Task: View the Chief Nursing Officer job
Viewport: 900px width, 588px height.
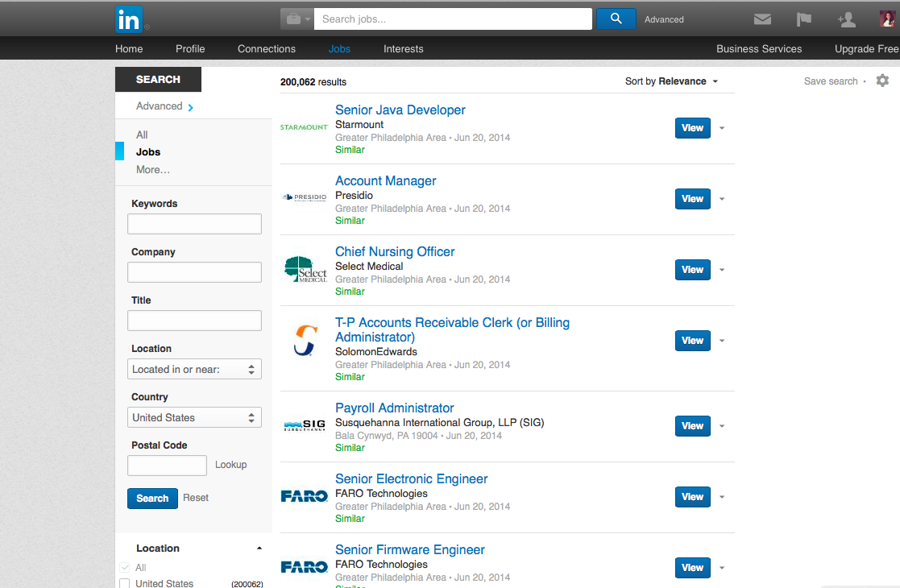Action: 693,270
